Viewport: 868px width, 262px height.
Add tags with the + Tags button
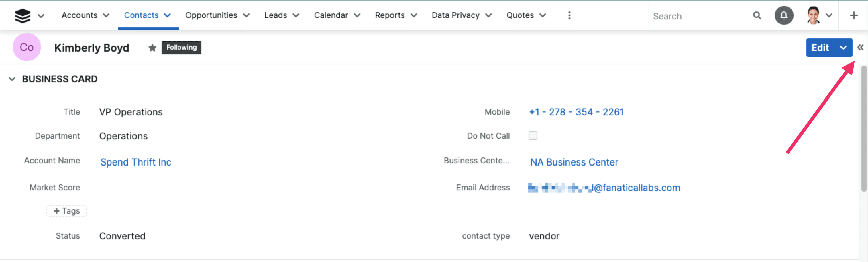[66, 211]
